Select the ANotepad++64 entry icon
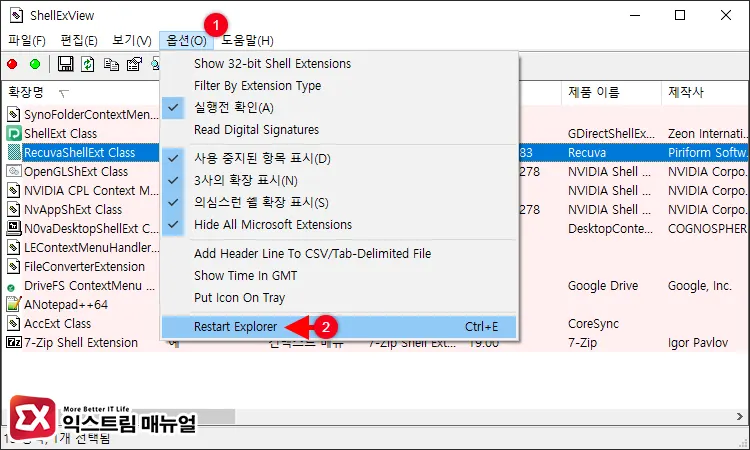This screenshot has width=750, height=450. click(x=14, y=305)
